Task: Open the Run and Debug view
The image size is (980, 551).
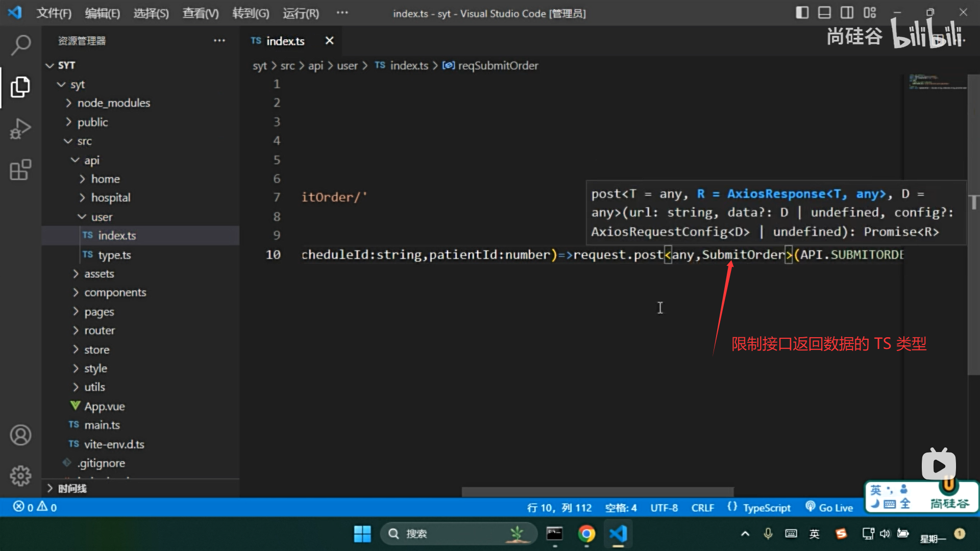Action: 20,129
